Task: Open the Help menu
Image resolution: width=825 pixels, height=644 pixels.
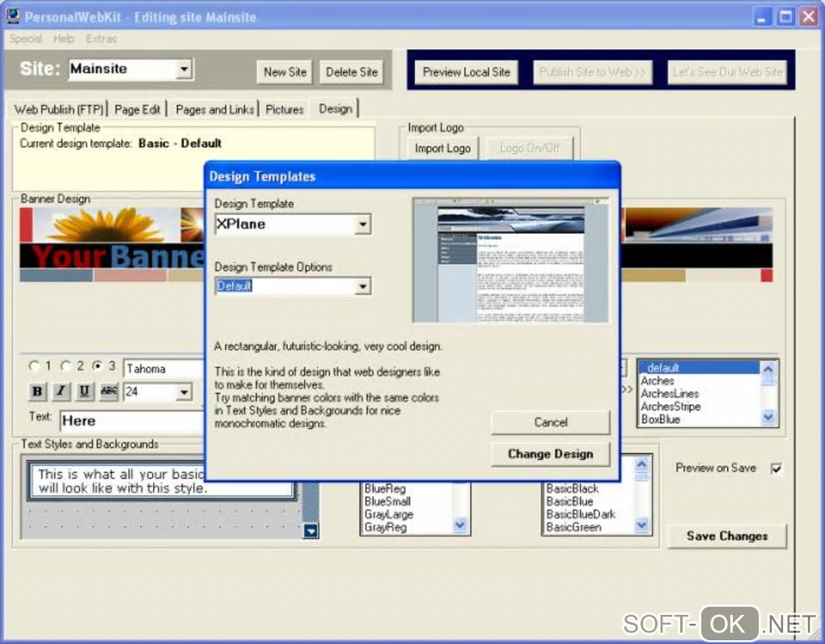Action: [x=64, y=38]
